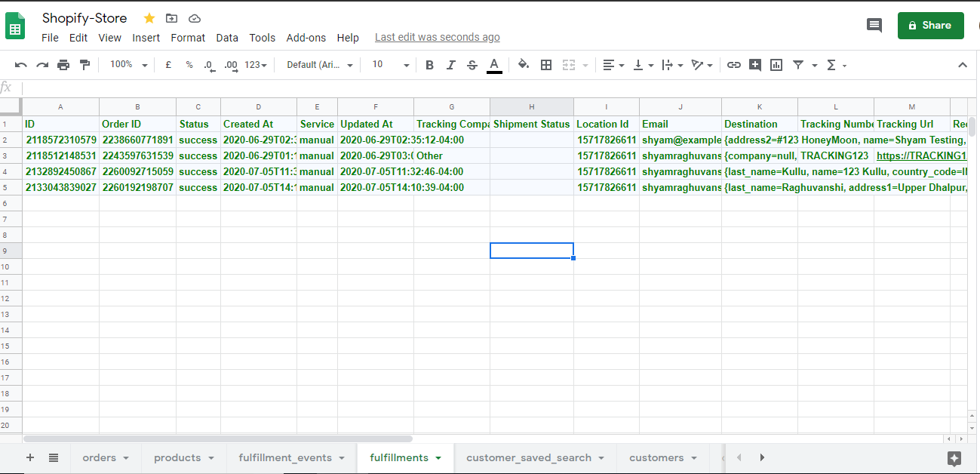Image resolution: width=980 pixels, height=474 pixels.
Task: Click the Share button
Action: (930, 25)
